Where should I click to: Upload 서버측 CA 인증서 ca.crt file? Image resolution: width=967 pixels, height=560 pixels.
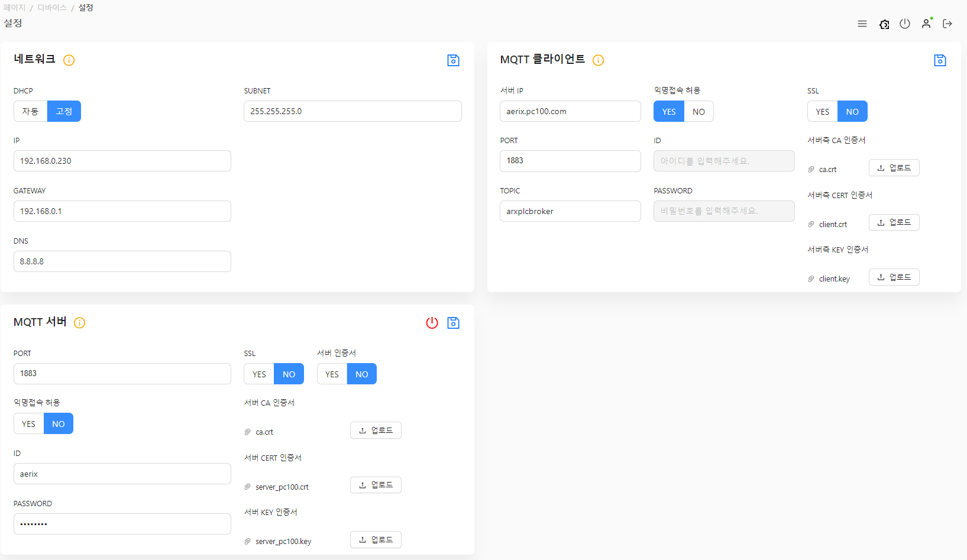click(x=894, y=168)
